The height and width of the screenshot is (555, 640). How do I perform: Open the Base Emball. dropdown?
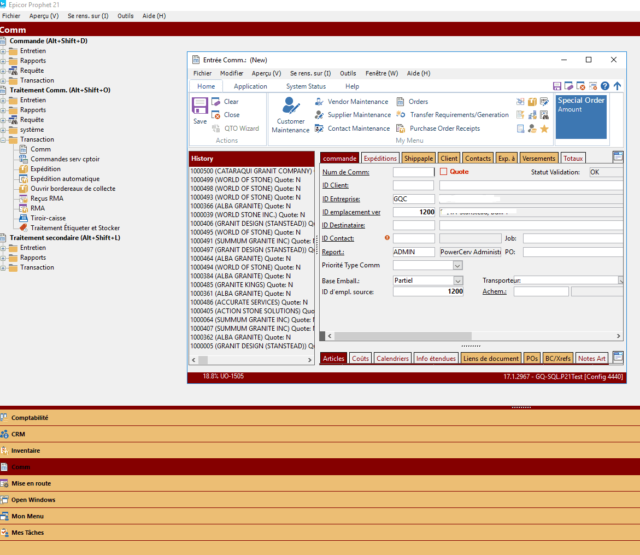[x=458, y=281]
